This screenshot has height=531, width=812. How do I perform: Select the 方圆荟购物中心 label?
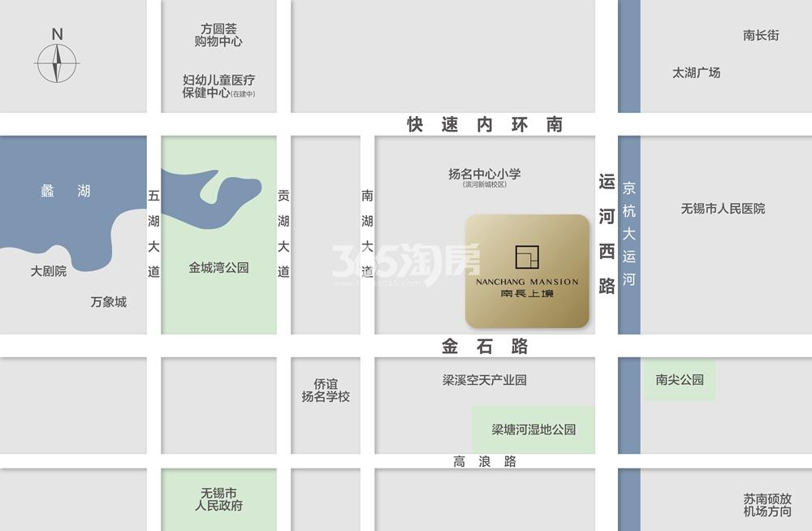[x=218, y=35]
